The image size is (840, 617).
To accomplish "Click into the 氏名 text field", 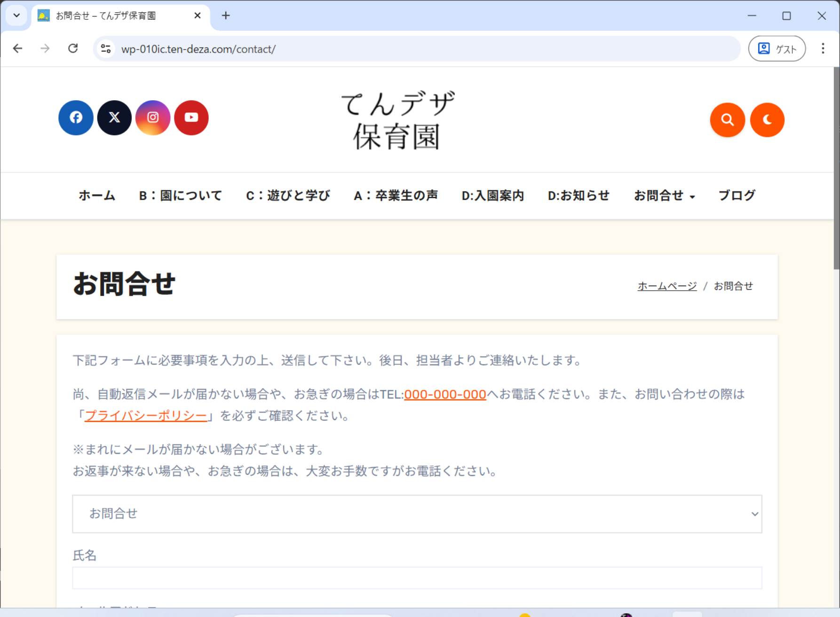I will point(417,578).
